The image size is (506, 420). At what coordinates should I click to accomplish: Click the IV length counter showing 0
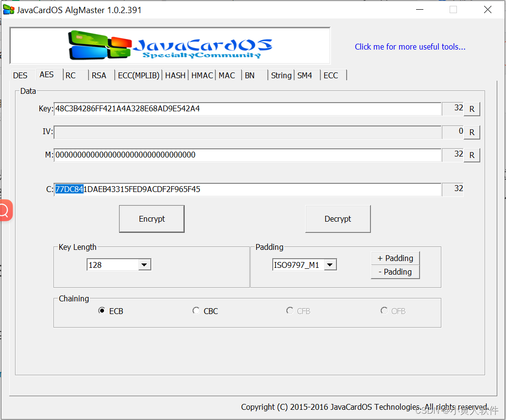tap(453, 131)
